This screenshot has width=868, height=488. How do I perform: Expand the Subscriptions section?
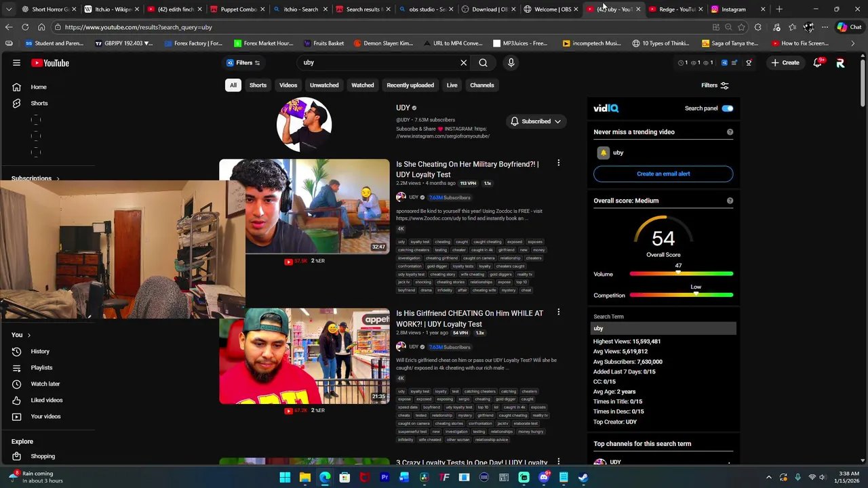tap(35, 179)
